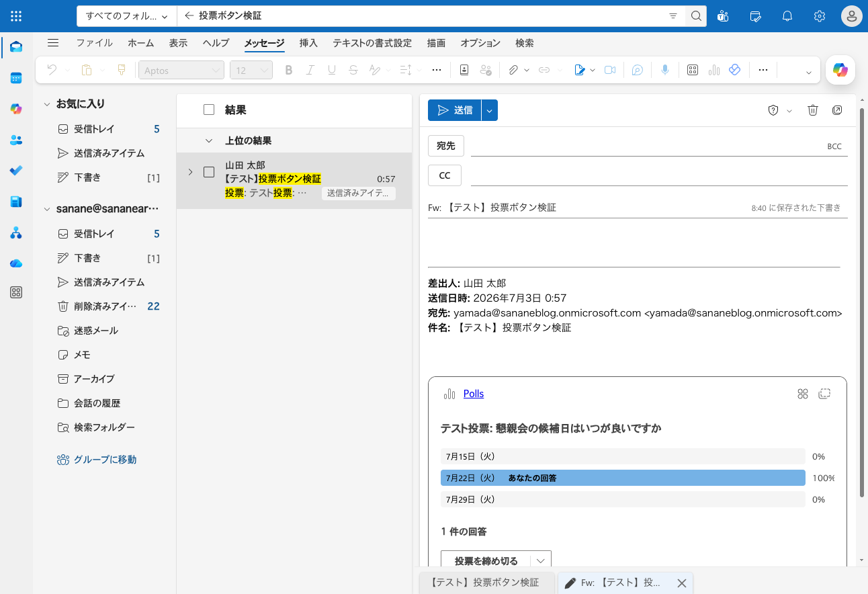Screen dimensions: 868x594
Task: Click the 7月15日（火）poll result bar
Action: click(623, 456)
